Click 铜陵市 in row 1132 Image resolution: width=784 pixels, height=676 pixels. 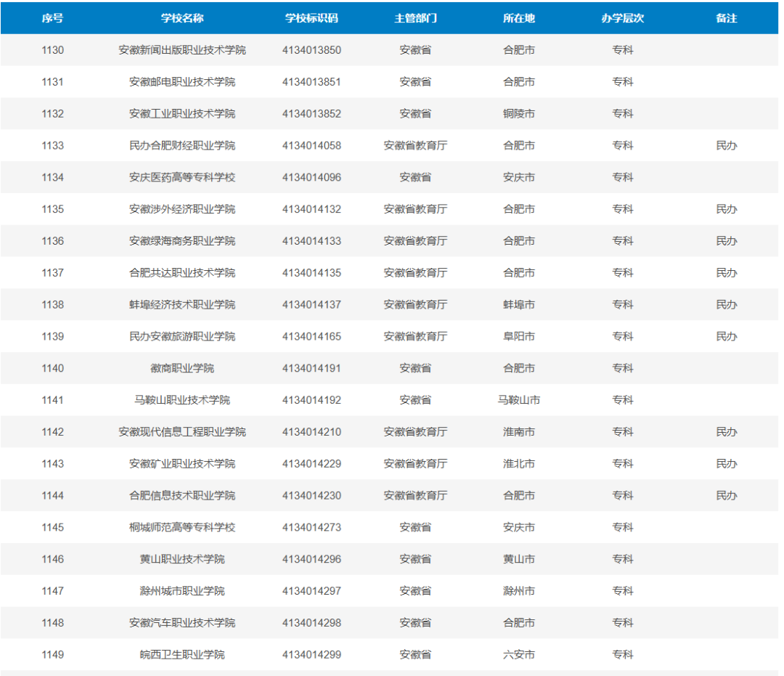click(x=519, y=114)
